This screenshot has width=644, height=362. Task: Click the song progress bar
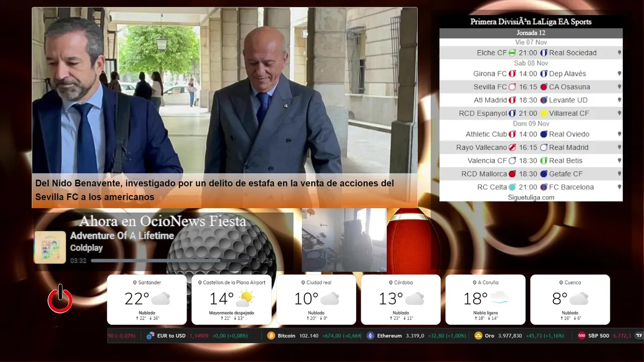click(x=172, y=261)
